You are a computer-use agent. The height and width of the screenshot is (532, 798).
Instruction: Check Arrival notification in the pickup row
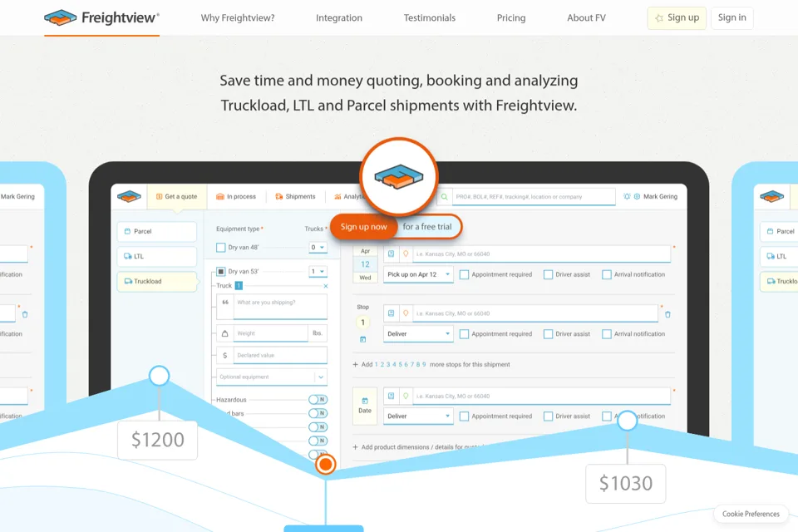(x=607, y=274)
